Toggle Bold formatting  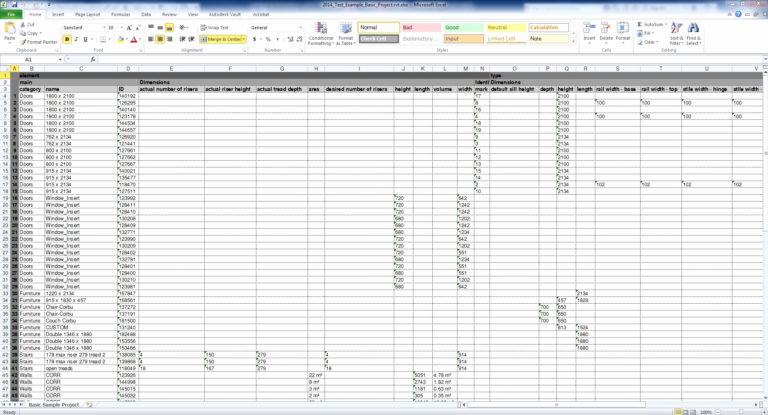[67, 39]
